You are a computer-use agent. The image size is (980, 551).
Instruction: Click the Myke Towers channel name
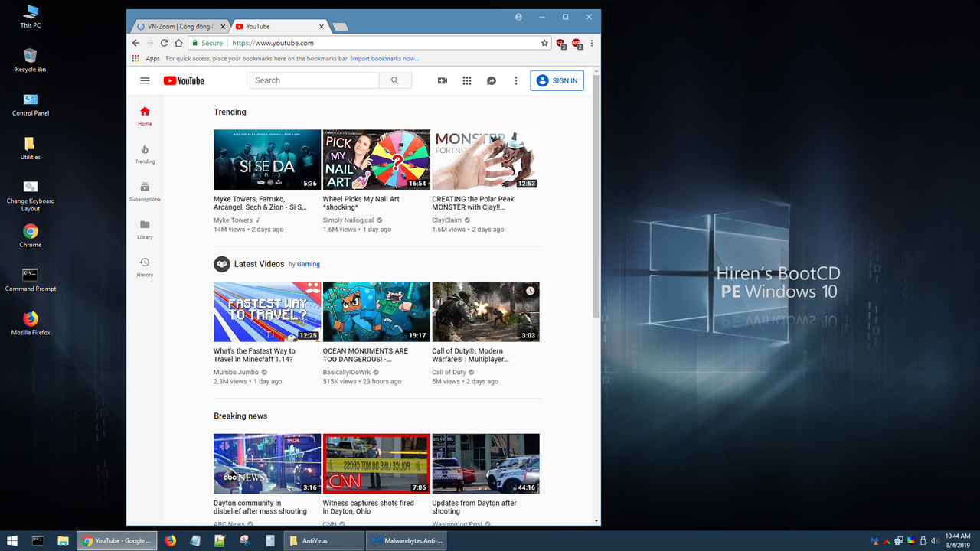[233, 220]
